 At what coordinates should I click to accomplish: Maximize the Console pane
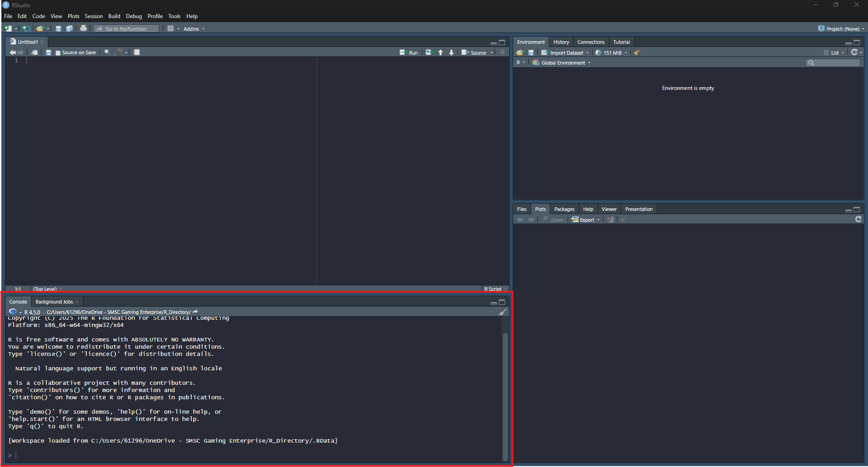[x=502, y=302]
